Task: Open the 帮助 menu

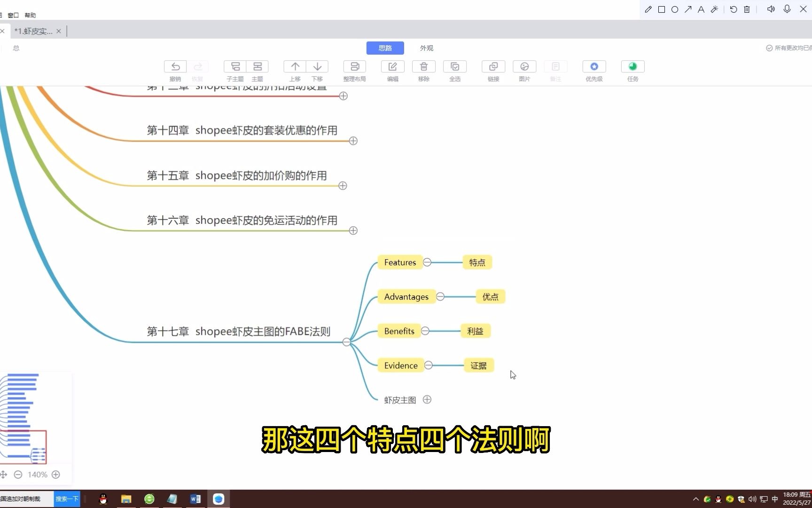Action: pos(30,15)
